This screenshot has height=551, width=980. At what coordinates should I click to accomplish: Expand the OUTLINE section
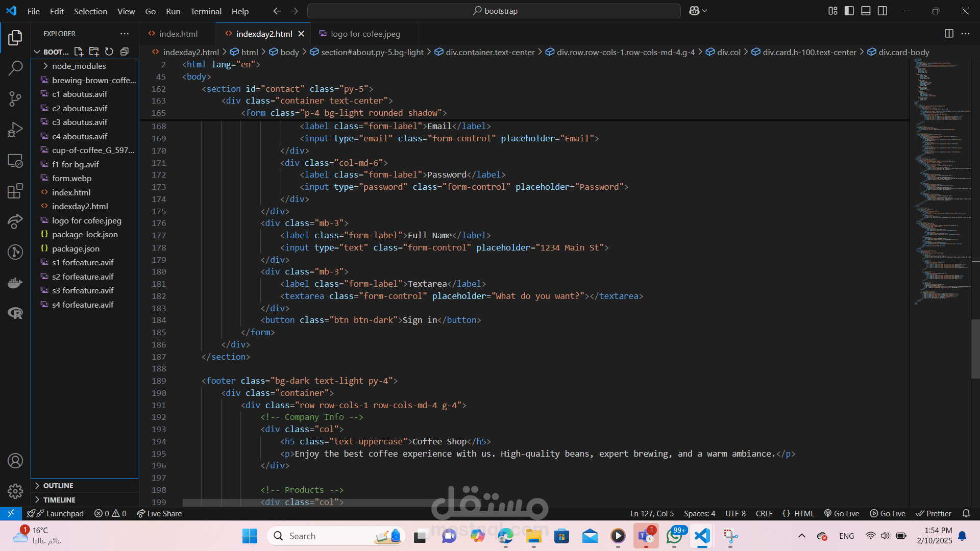58,486
